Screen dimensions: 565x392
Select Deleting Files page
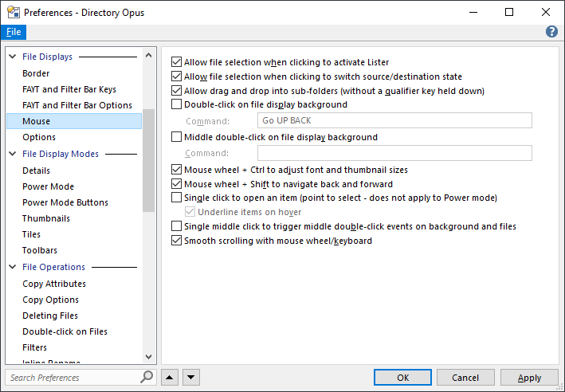tap(50, 316)
